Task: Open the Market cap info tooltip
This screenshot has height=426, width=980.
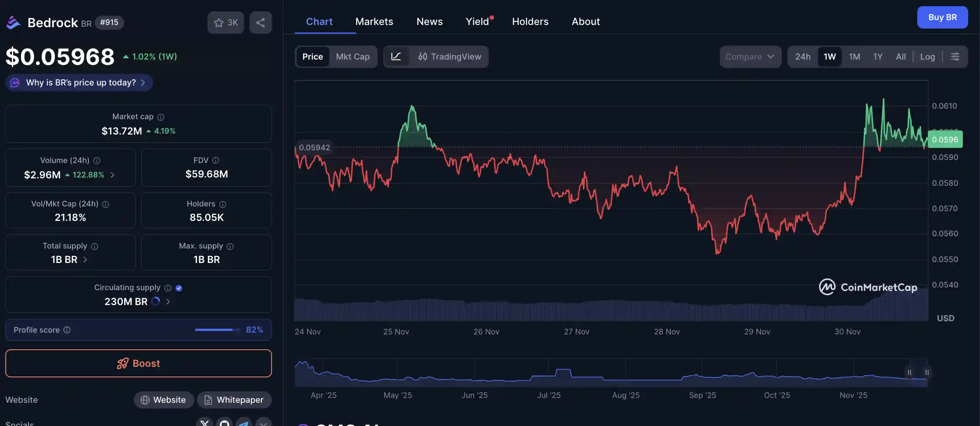Action: tap(161, 117)
